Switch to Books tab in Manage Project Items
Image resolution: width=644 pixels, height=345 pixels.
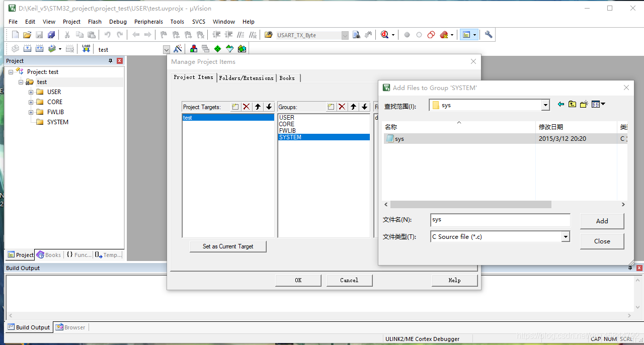[x=287, y=78]
